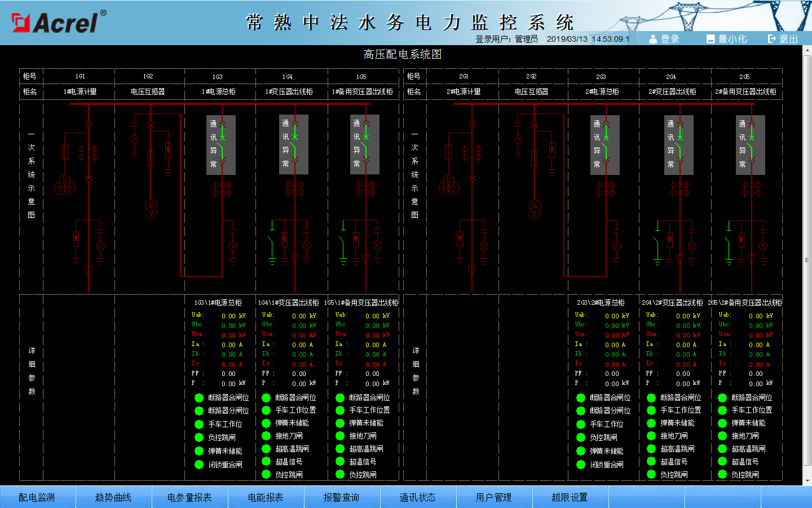Open the 配电监测 tab
The height and width of the screenshot is (508, 812).
pos(37,497)
